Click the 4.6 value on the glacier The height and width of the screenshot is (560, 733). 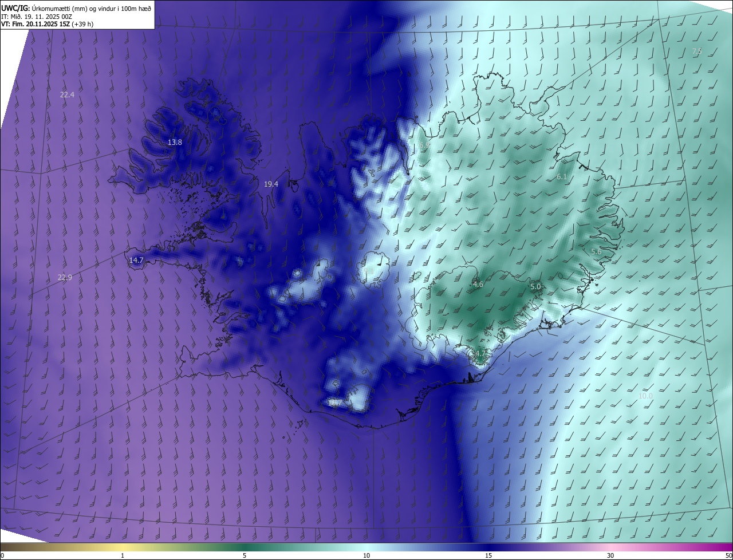pos(478,284)
